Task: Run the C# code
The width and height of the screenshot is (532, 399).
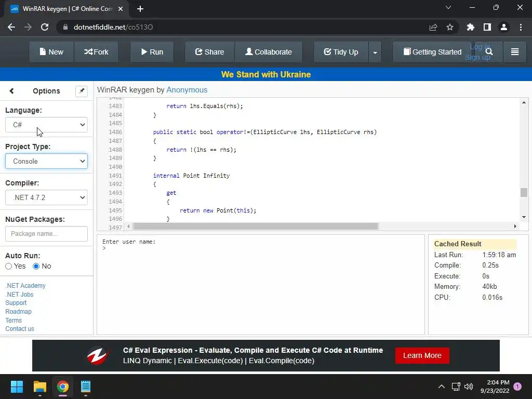Action: pyautogui.click(x=152, y=52)
